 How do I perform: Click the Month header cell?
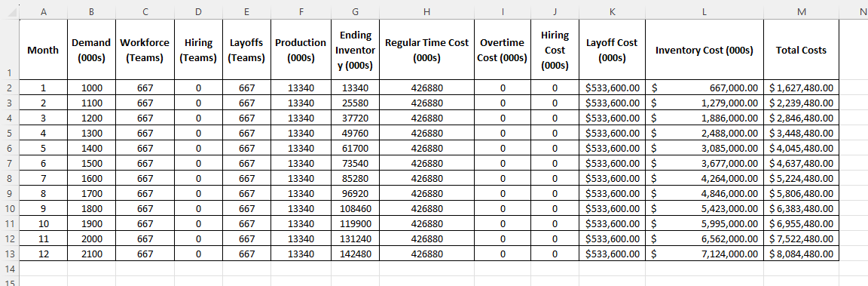coord(43,50)
